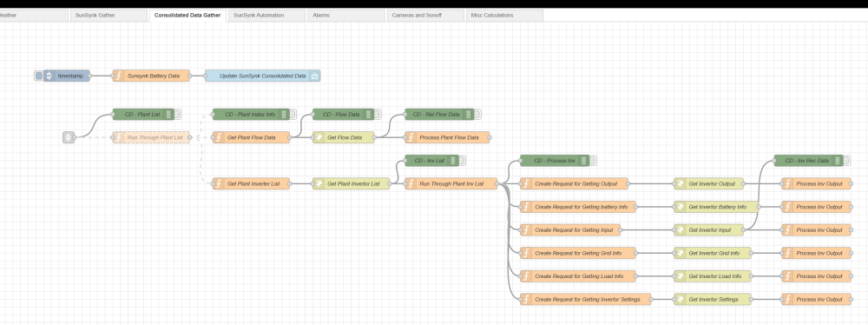Open the SunSynk Automation tab
This screenshot has height=325, width=868.
266,16
